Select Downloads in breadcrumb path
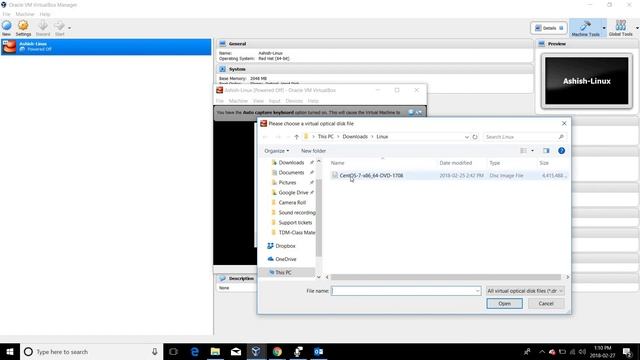Screen dimensions: 640x360 [x=355, y=137]
